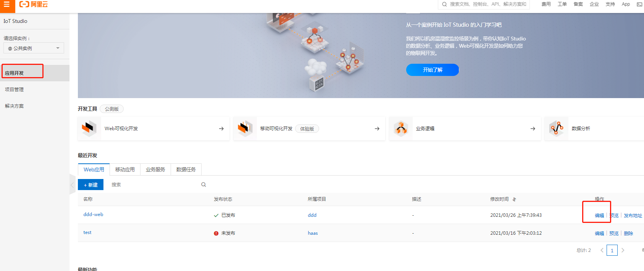Click the IoT Studio sidebar title
Screen dimensions: 644x271
click(15, 21)
